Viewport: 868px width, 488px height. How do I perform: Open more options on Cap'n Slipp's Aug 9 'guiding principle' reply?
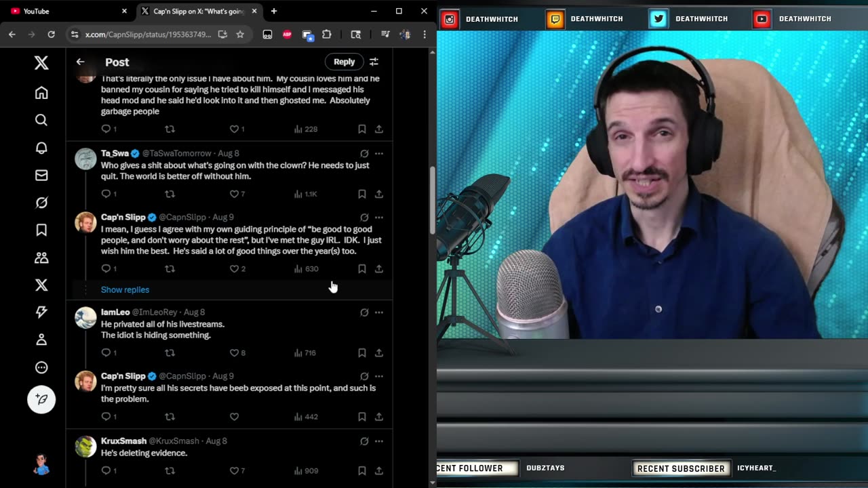(x=379, y=218)
